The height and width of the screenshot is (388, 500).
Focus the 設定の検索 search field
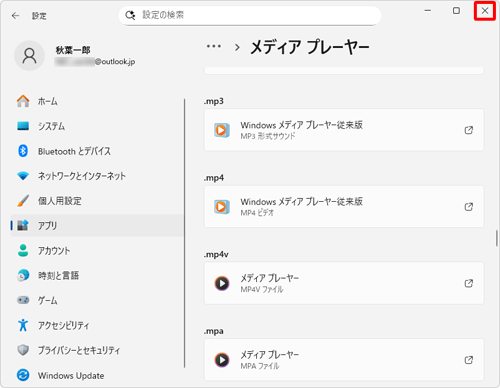point(250,15)
